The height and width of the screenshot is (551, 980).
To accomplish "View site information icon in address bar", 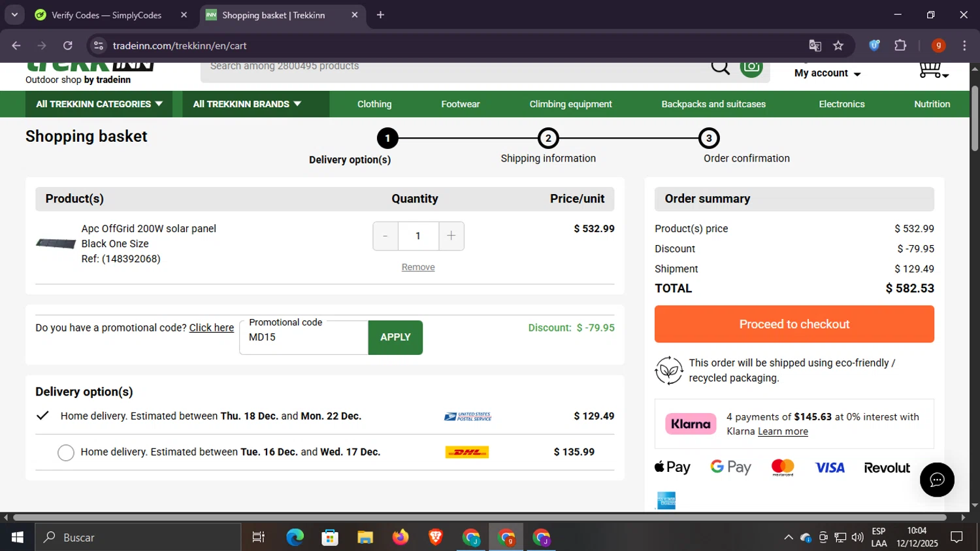I will (99, 46).
